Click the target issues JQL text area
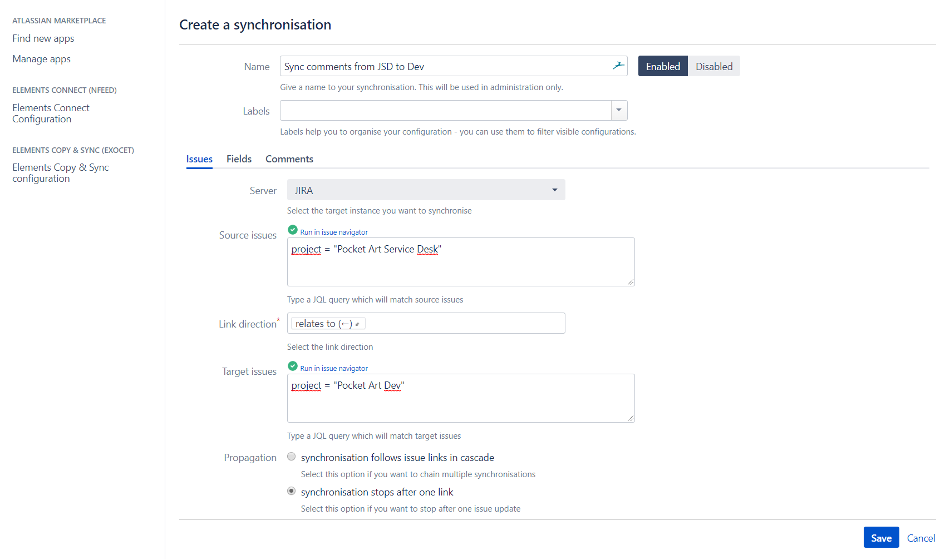 click(460, 398)
